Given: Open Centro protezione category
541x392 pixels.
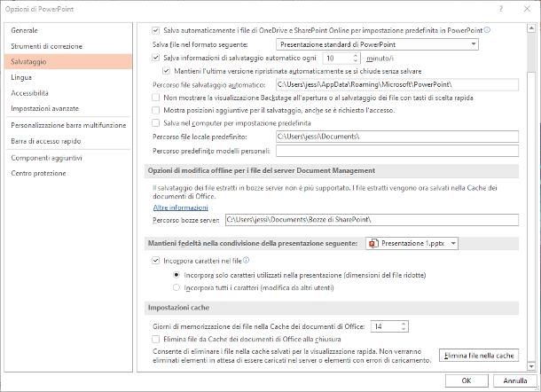Looking at the screenshot, I should click(x=68, y=173).
